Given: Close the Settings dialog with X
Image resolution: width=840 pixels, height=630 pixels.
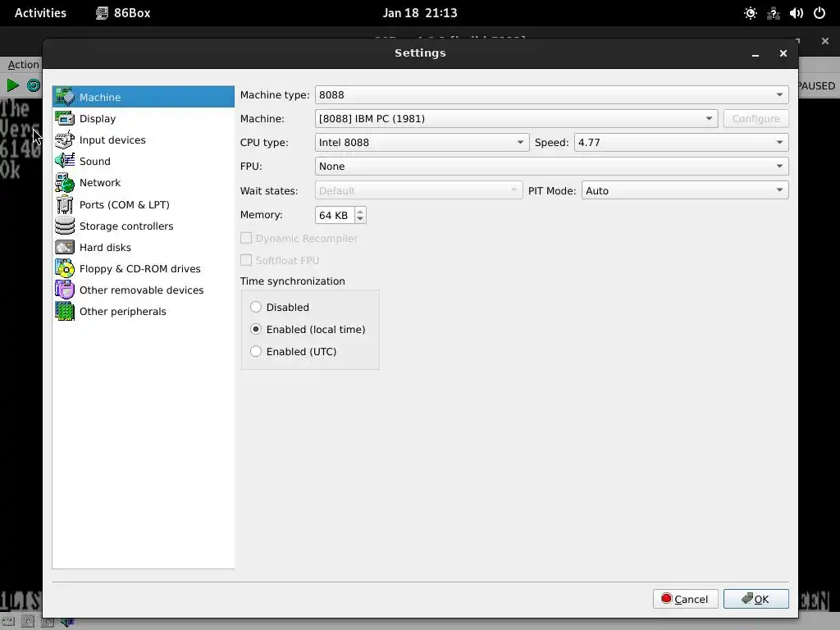Looking at the screenshot, I should pos(783,53).
